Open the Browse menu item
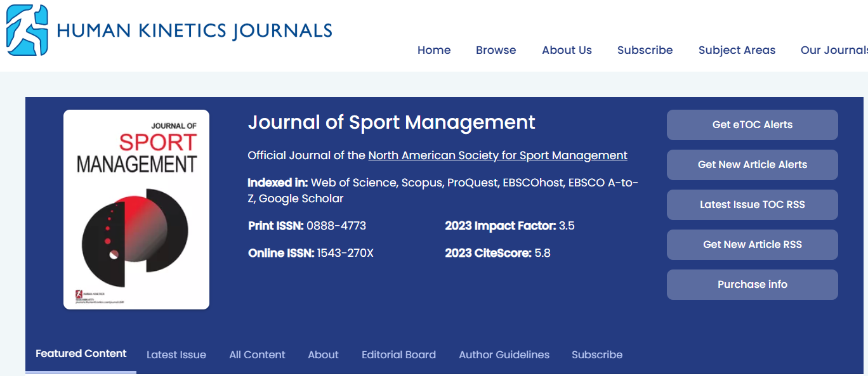This screenshot has width=868, height=376. click(496, 50)
